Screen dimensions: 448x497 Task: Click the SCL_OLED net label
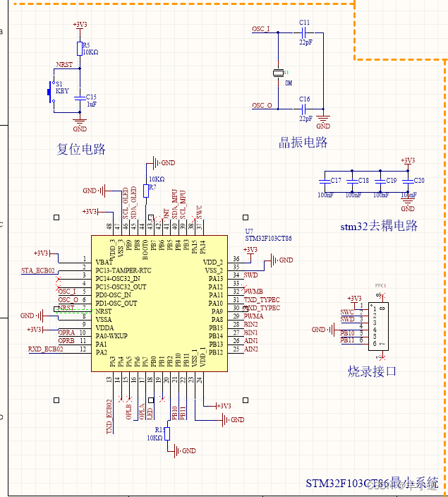pyautogui.click(x=126, y=203)
